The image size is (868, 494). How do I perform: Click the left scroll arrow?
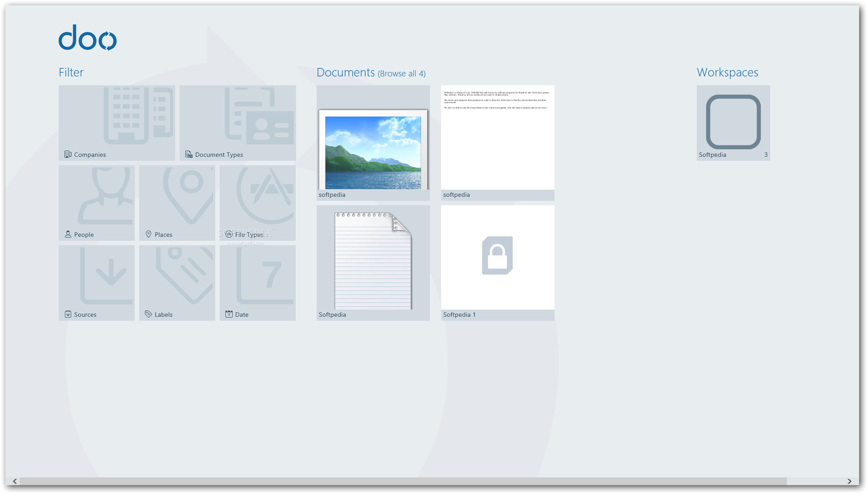15,481
